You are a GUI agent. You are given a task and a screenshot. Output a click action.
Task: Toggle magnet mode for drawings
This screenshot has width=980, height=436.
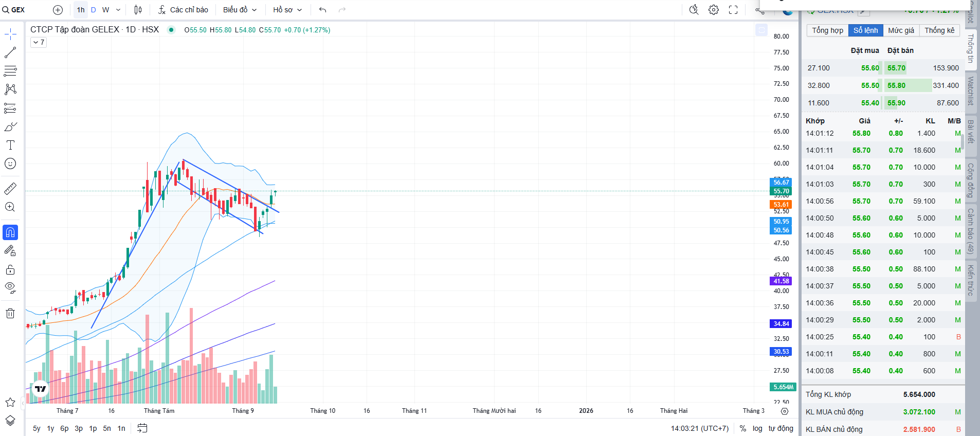(10, 232)
